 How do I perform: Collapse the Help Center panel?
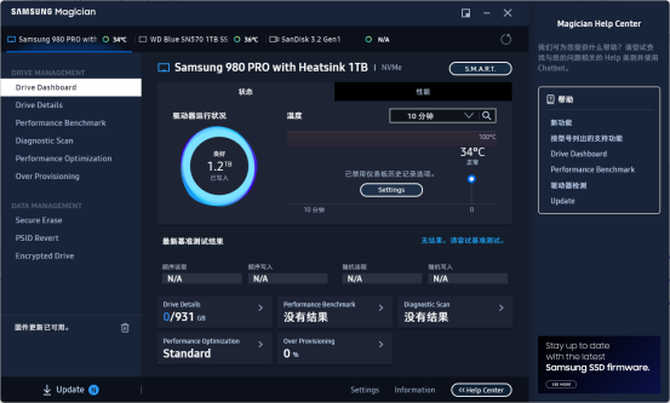pyautogui.click(x=483, y=390)
